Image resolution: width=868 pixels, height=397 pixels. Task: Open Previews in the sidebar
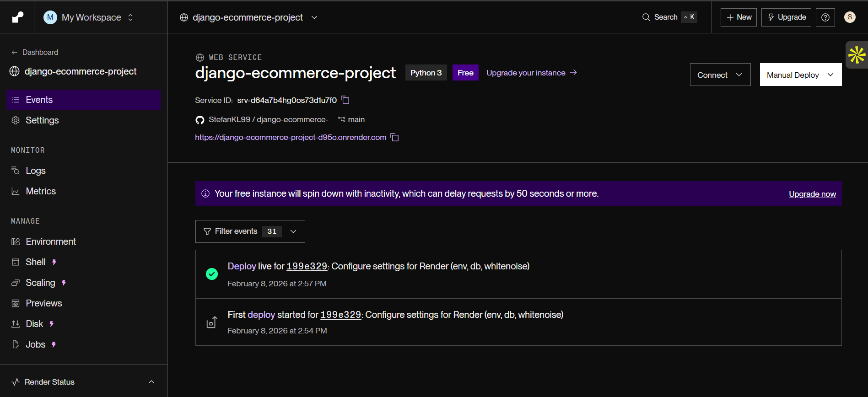84,303
